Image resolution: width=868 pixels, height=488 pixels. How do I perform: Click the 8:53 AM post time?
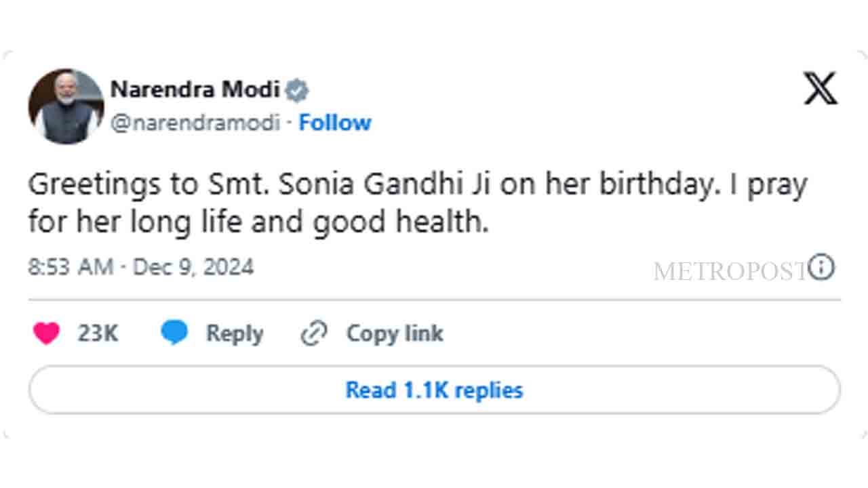tap(70, 267)
